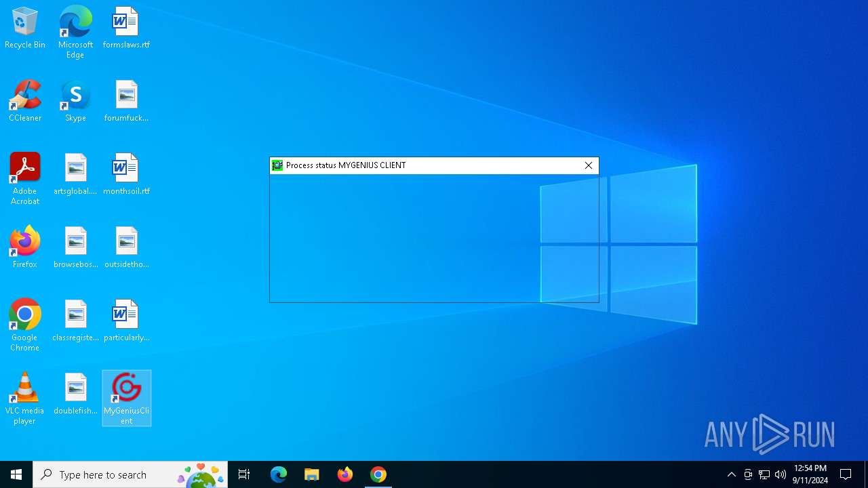Click the Meet Now tray icon
The height and width of the screenshot is (488, 868).
click(x=748, y=474)
